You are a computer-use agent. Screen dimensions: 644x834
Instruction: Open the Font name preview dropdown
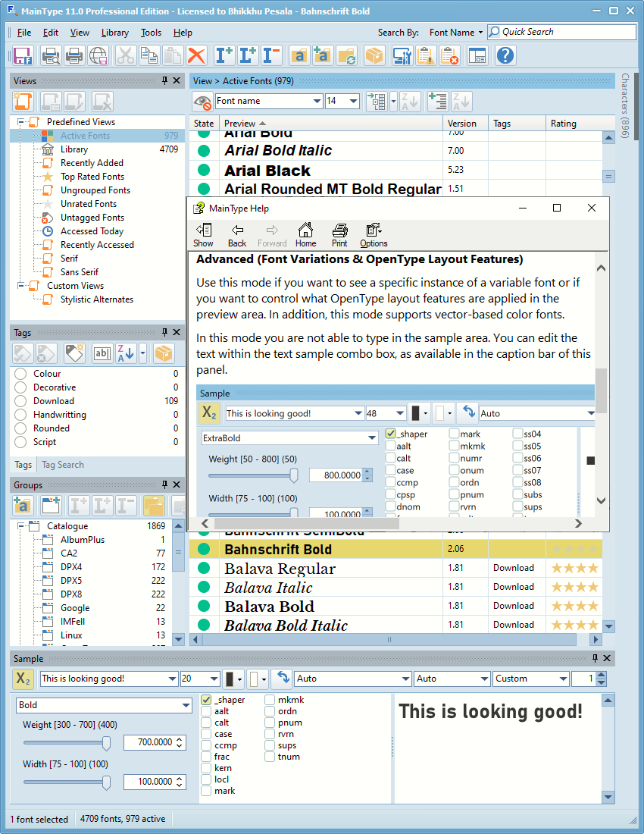point(317,101)
